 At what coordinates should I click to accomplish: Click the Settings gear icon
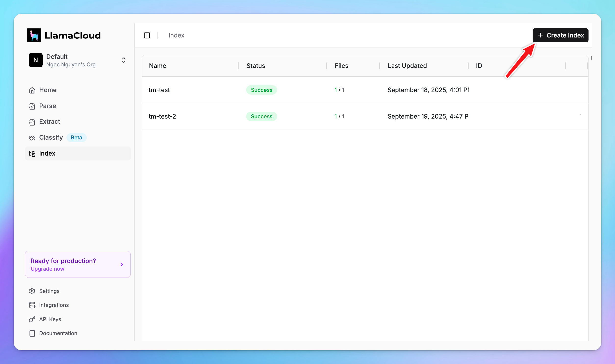[x=32, y=291]
